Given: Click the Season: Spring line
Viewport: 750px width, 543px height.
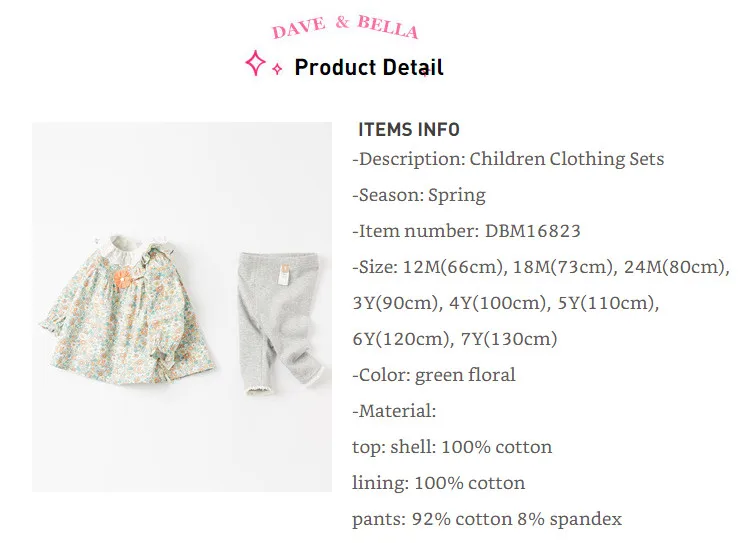Looking at the screenshot, I should pyautogui.click(x=419, y=195).
